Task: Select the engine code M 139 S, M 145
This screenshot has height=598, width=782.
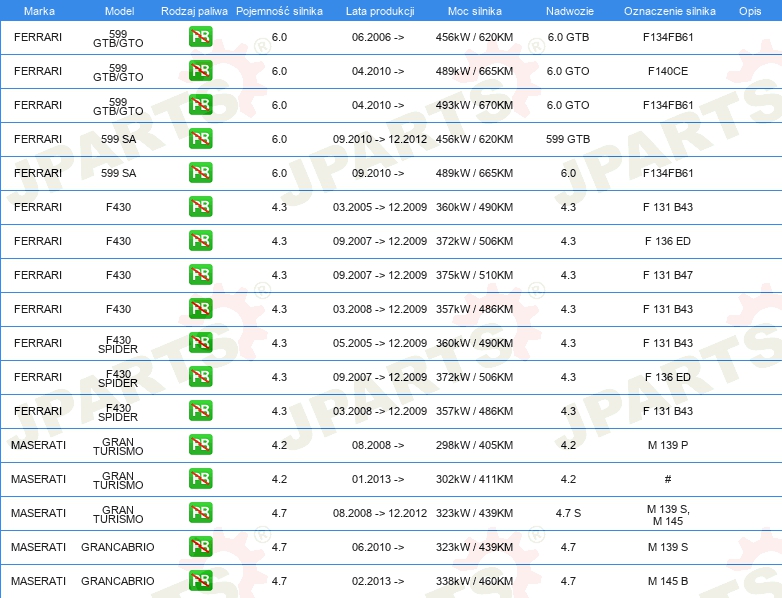Action: (668, 515)
